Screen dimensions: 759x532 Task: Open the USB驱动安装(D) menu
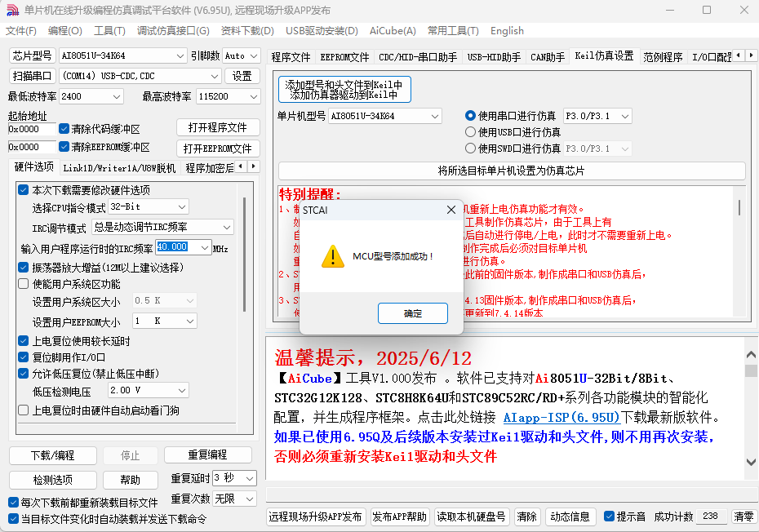(322, 31)
